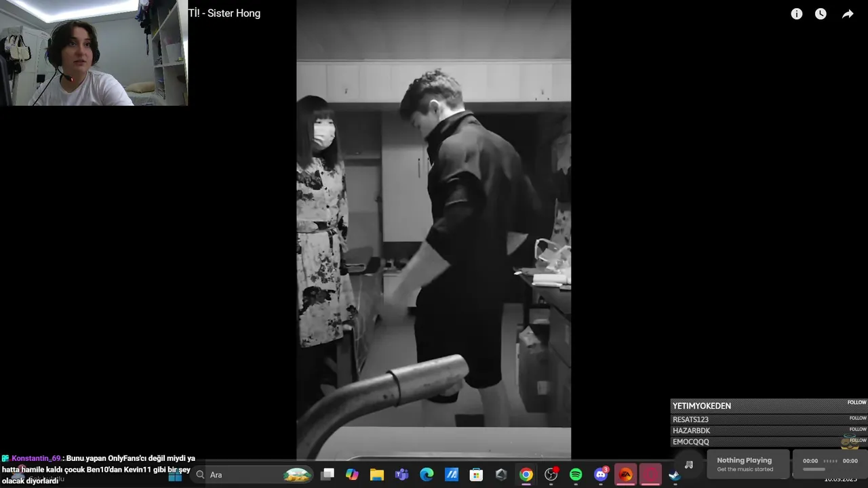
Task: Open the Unity hub taskbar icon
Action: (x=501, y=474)
